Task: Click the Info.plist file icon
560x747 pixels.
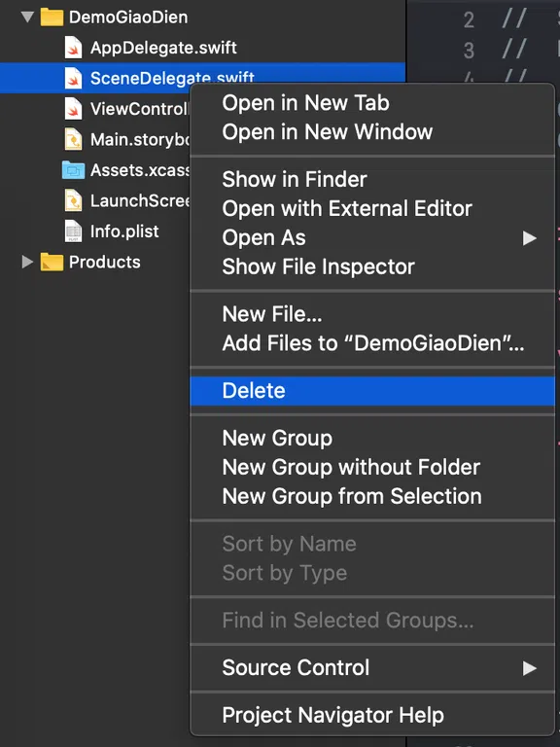Action: click(73, 231)
